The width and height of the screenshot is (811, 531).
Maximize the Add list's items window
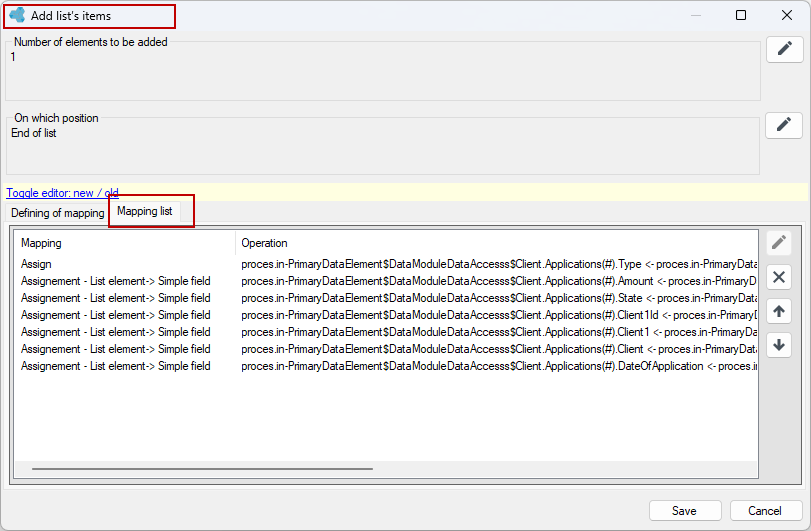(741, 15)
